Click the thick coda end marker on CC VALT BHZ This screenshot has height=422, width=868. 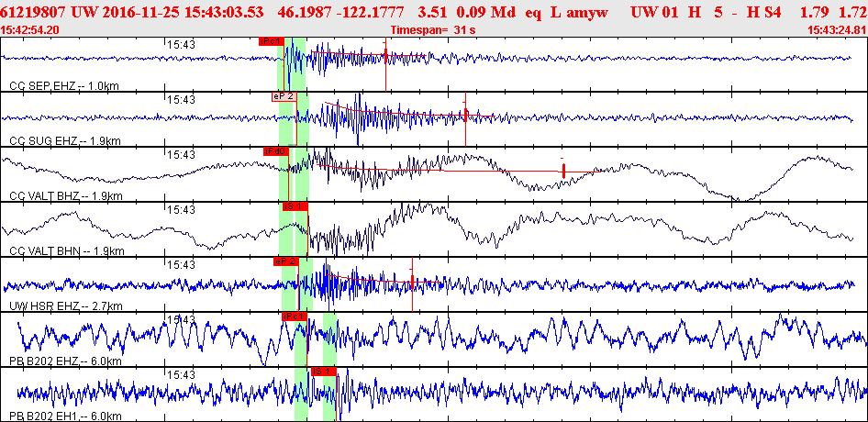click(563, 171)
